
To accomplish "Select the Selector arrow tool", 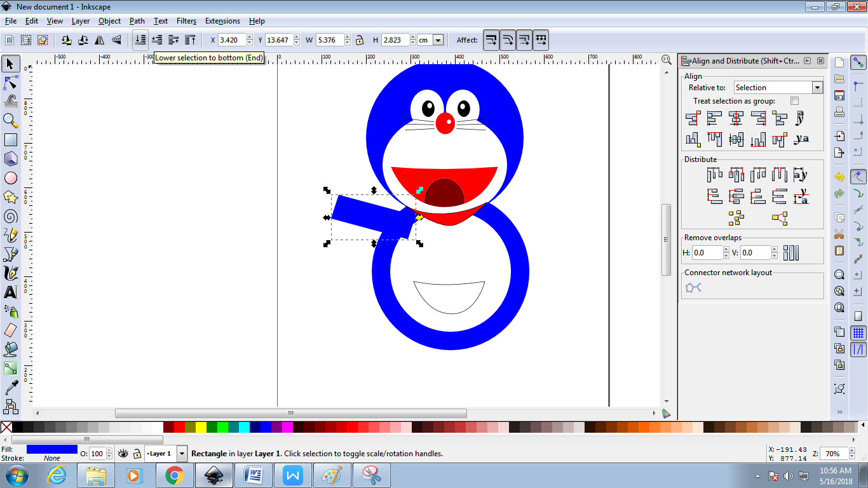I will pyautogui.click(x=10, y=64).
